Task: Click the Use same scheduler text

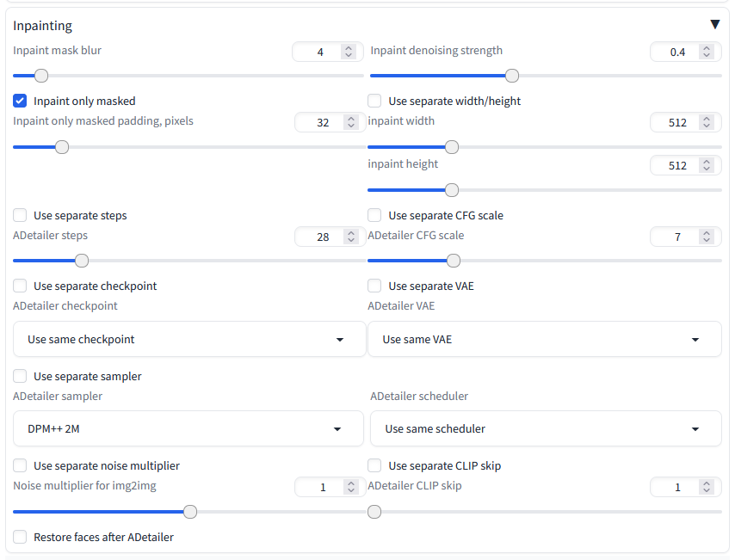Action: tap(435, 428)
